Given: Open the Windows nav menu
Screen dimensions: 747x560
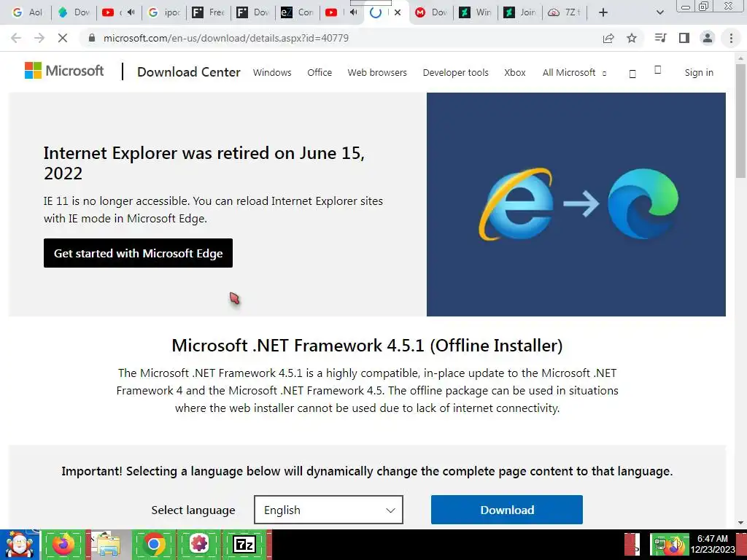Looking at the screenshot, I should click(272, 72).
